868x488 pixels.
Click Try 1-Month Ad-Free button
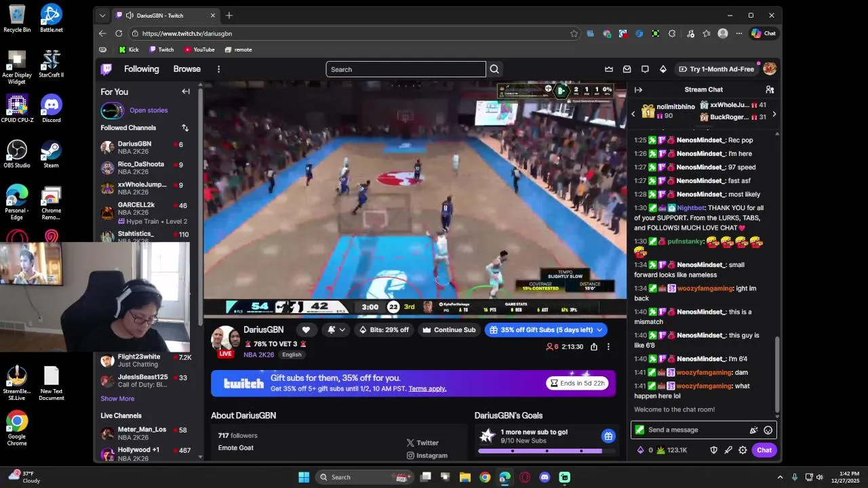click(x=715, y=69)
